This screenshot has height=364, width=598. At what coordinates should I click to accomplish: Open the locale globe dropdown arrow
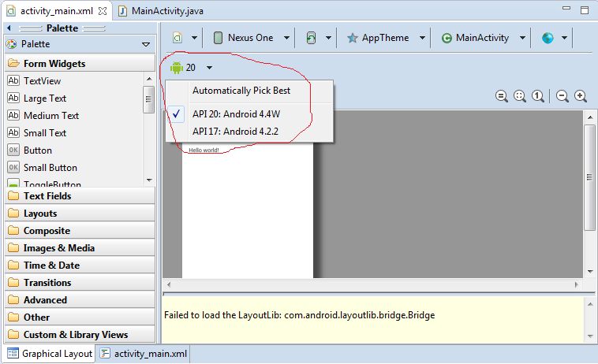pyautogui.click(x=564, y=38)
